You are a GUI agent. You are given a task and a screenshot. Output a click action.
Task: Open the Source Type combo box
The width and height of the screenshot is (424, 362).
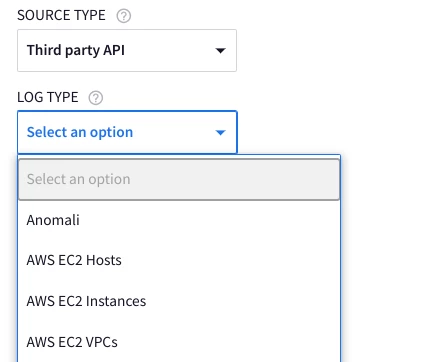pyautogui.click(x=127, y=50)
